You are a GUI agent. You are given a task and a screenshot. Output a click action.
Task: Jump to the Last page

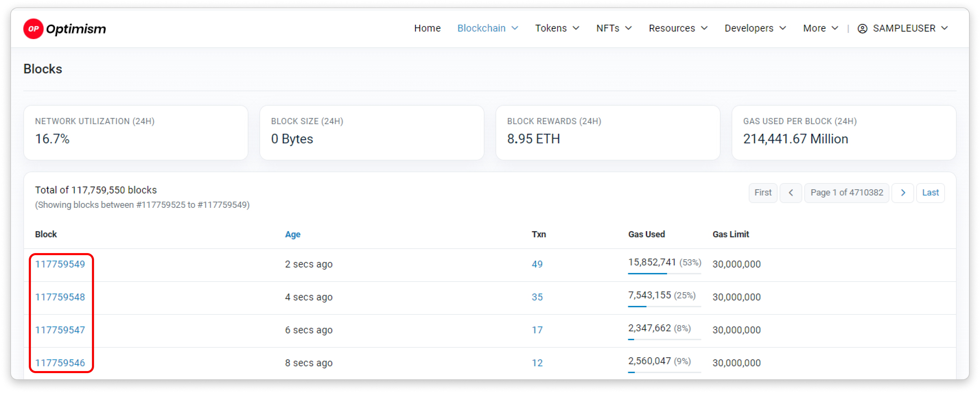[930, 193]
